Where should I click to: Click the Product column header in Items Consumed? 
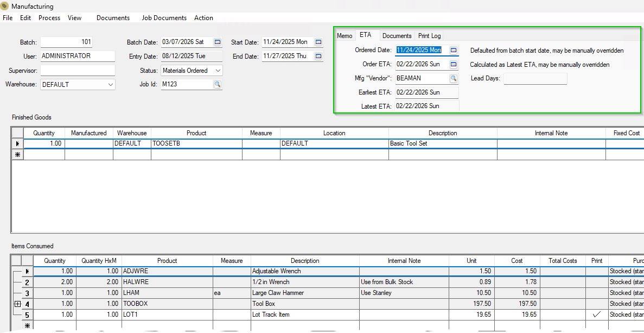point(167,261)
